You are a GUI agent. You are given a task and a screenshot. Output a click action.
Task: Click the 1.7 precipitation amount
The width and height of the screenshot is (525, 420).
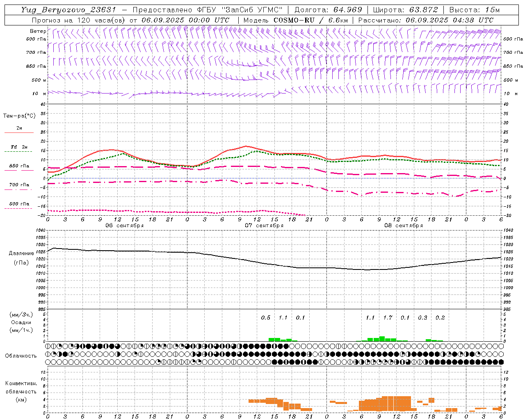(388, 317)
